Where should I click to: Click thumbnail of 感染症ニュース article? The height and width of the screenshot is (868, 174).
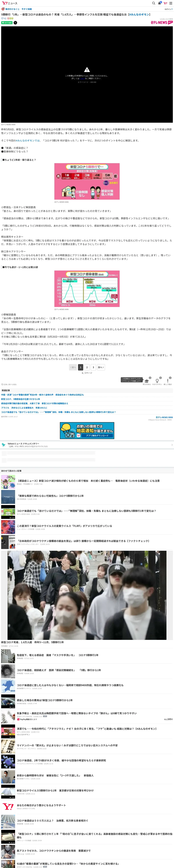(8, 482)
